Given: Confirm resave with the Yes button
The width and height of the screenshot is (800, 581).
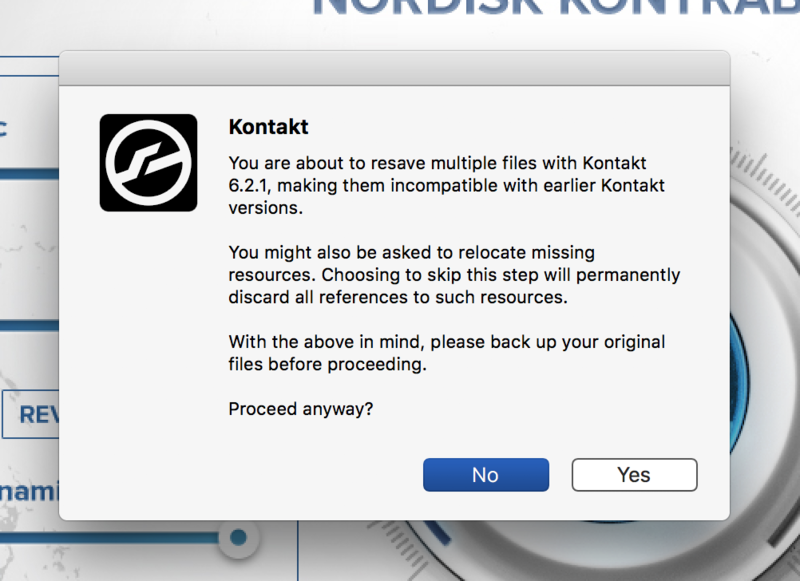Looking at the screenshot, I should (634, 475).
